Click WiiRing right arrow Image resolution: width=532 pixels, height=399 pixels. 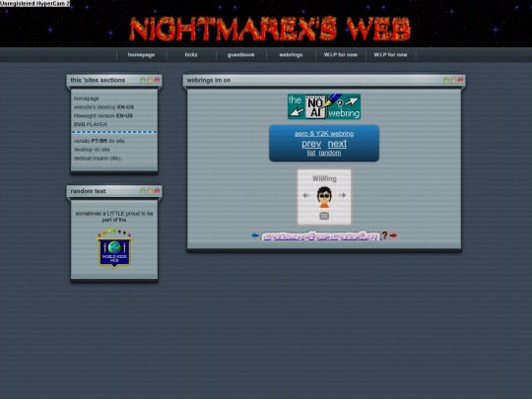pos(342,195)
